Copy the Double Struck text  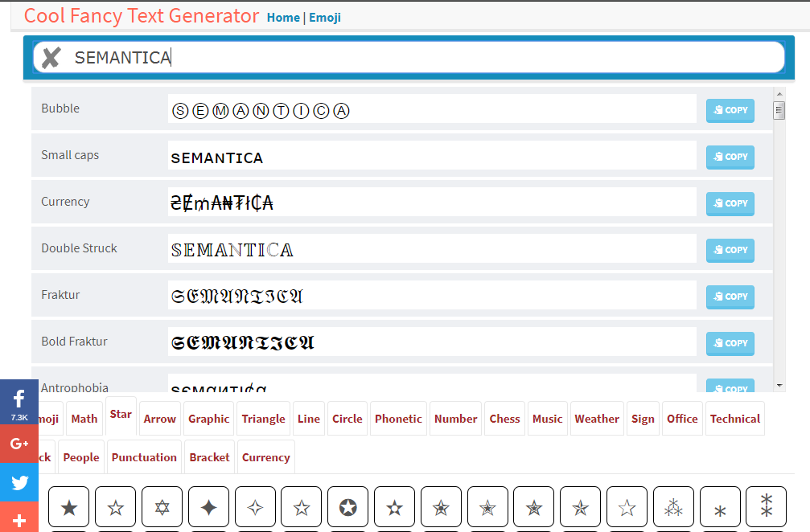(730, 250)
